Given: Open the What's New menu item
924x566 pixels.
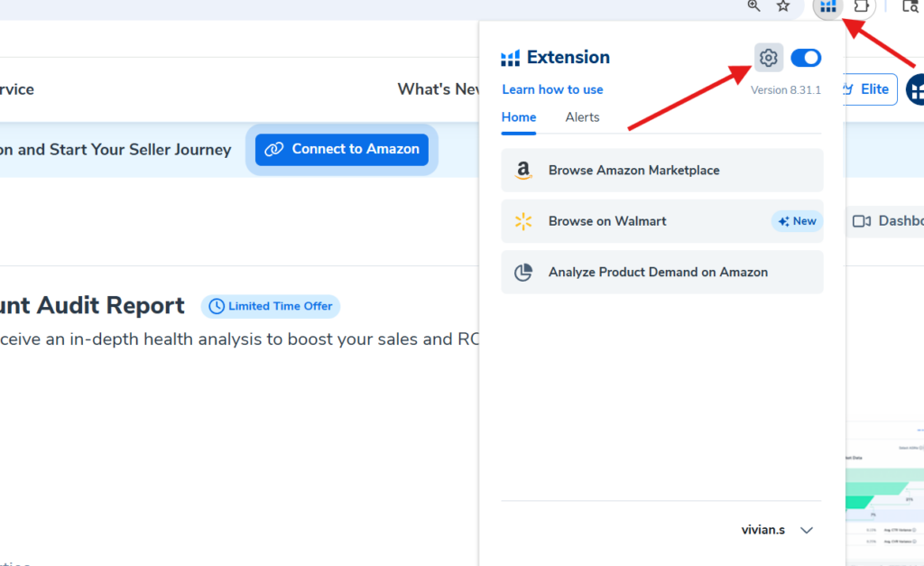Looking at the screenshot, I should click(439, 89).
